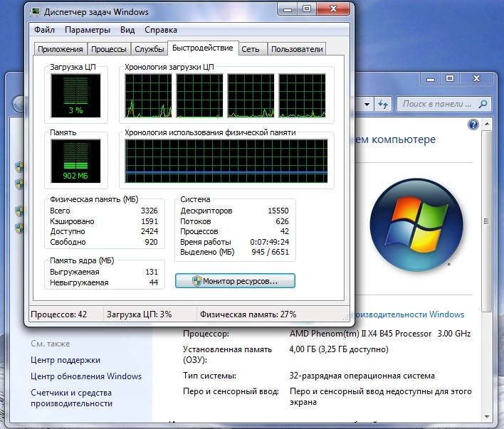Viewport: 504px width, 429px height.
Task: Click the fourth CPU core history graph
Action: click(302, 96)
